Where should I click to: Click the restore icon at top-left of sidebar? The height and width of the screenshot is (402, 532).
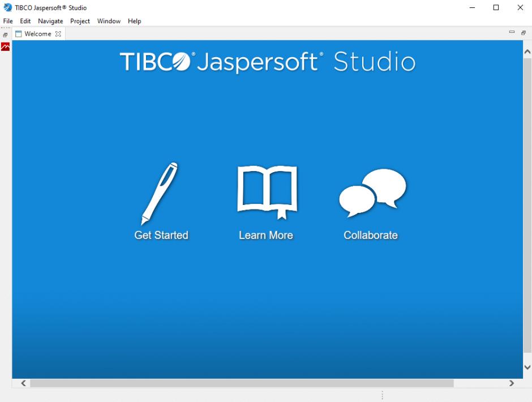point(5,35)
